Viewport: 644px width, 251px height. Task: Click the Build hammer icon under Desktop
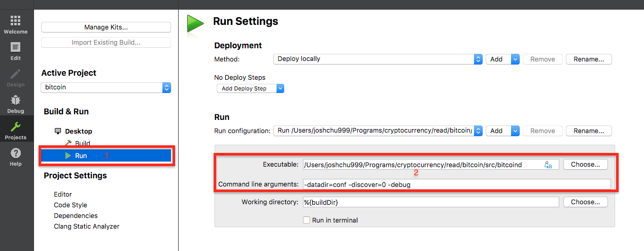tap(69, 144)
